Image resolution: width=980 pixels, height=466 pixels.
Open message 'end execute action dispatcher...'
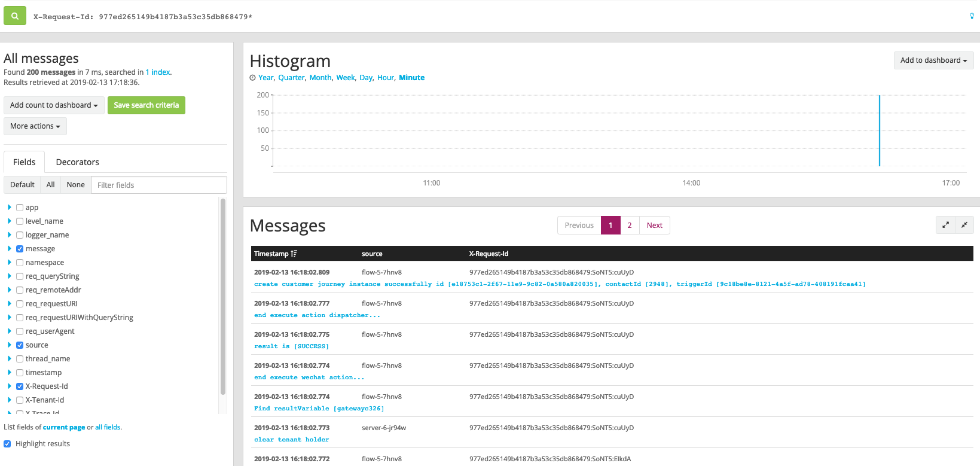[317, 315]
